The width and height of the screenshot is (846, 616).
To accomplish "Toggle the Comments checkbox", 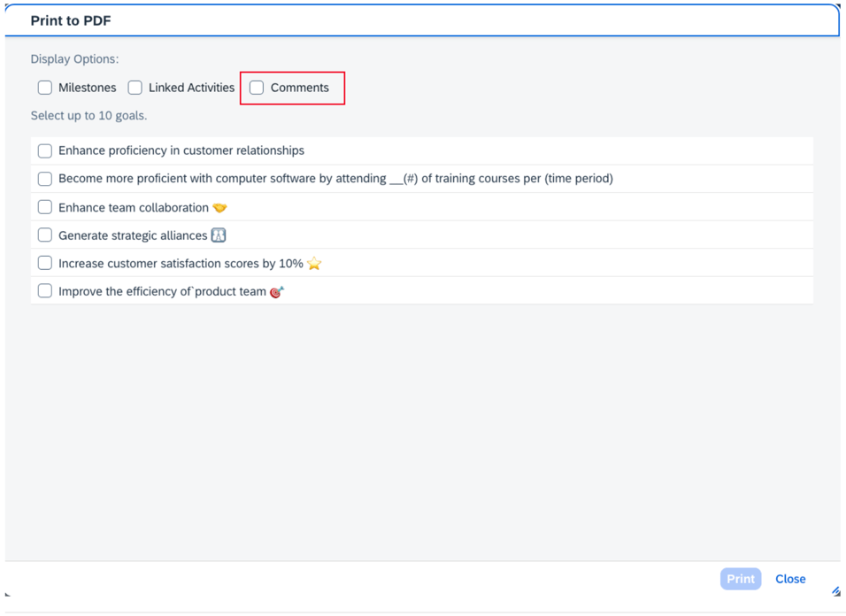I will coord(257,88).
